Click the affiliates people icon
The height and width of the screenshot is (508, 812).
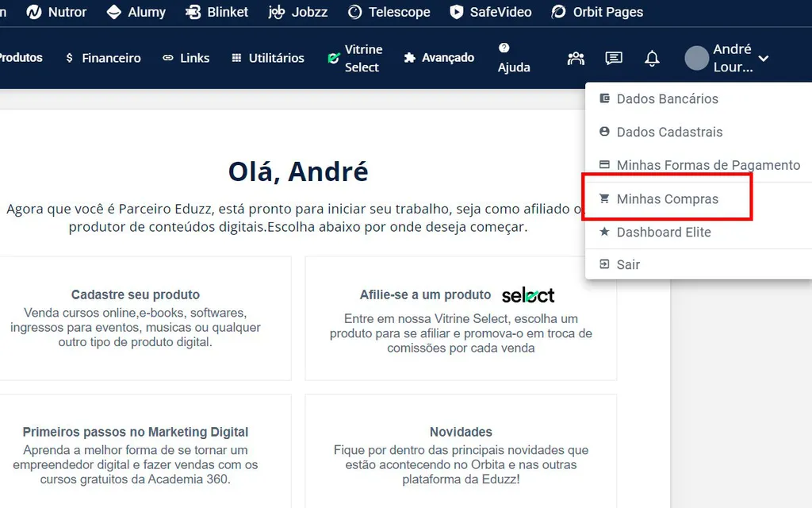(x=575, y=58)
